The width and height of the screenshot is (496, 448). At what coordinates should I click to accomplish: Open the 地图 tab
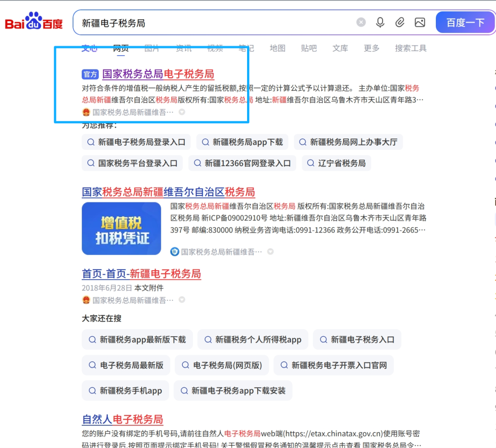pos(277,48)
